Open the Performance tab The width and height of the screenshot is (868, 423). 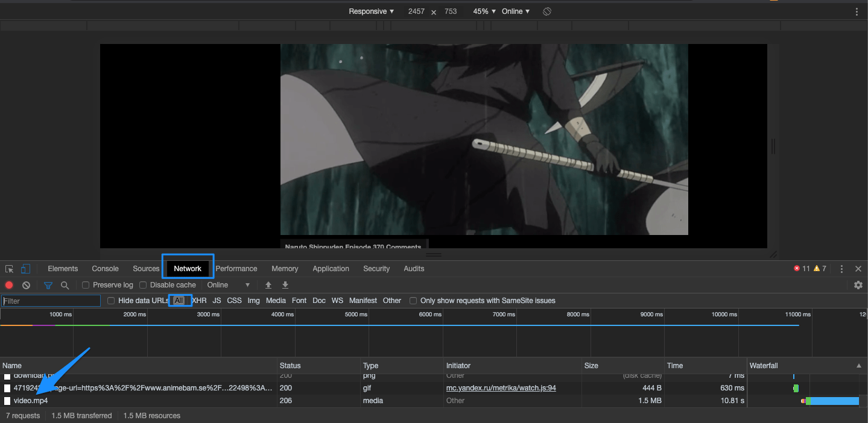click(x=236, y=269)
